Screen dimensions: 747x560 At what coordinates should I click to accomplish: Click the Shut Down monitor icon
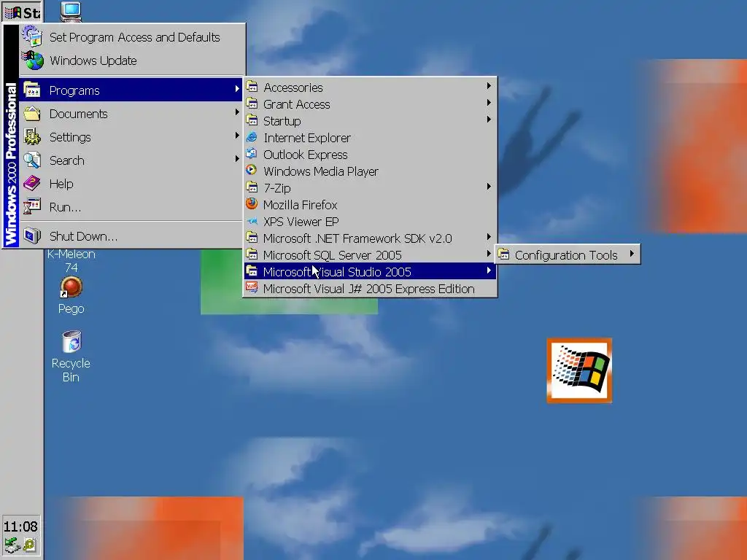click(32, 236)
